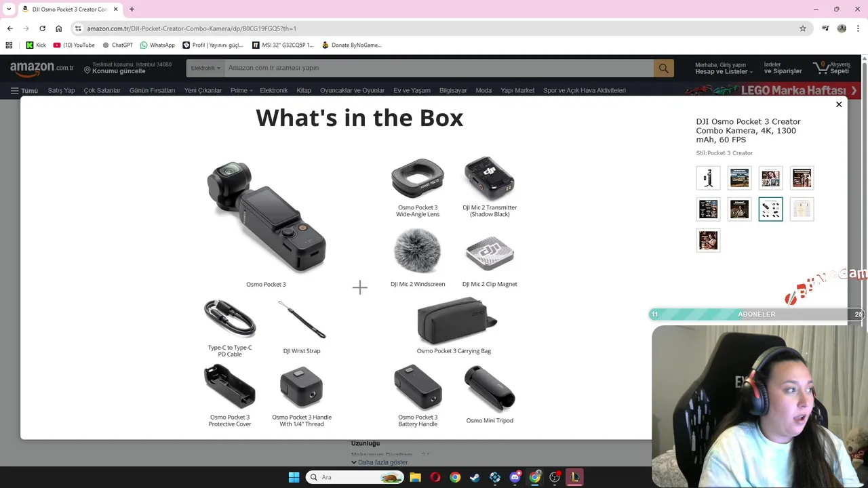Open Spor ve Açık Hava Aktiviteleri category
This screenshot has height=488, width=868.
point(585,90)
